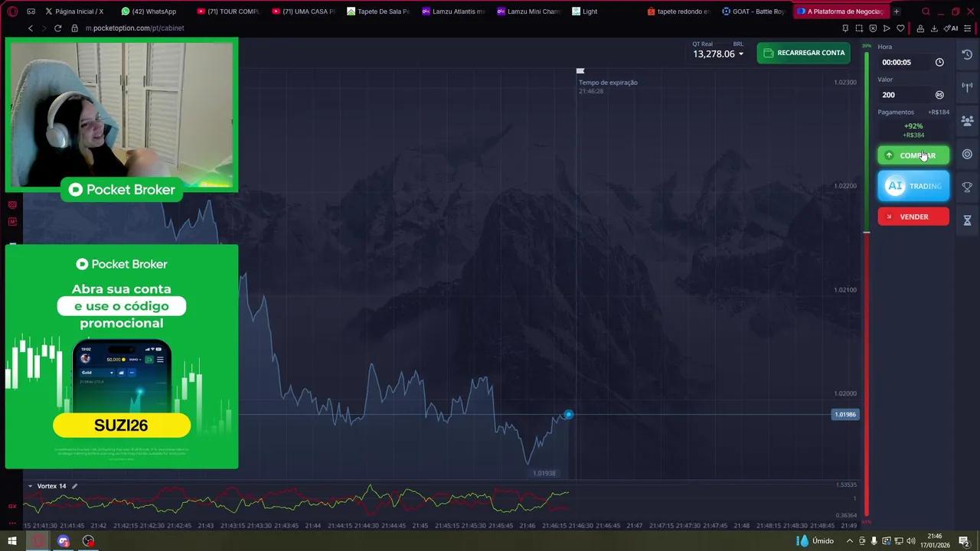Reload the page with browser refresh icon
This screenshot has height=551, width=980.
(x=57, y=28)
